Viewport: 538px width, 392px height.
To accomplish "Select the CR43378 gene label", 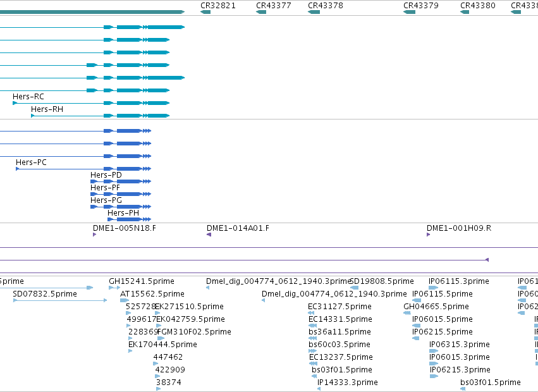I will [326, 6].
